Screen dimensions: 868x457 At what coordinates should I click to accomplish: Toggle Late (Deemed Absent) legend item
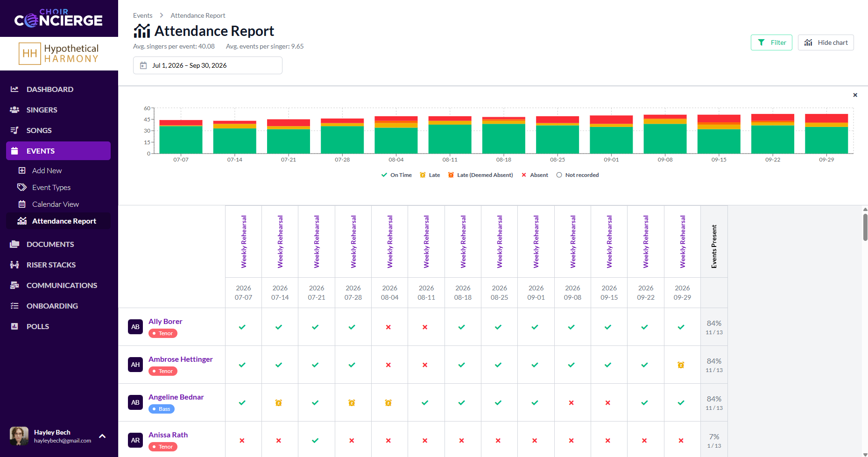coord(480,175)
